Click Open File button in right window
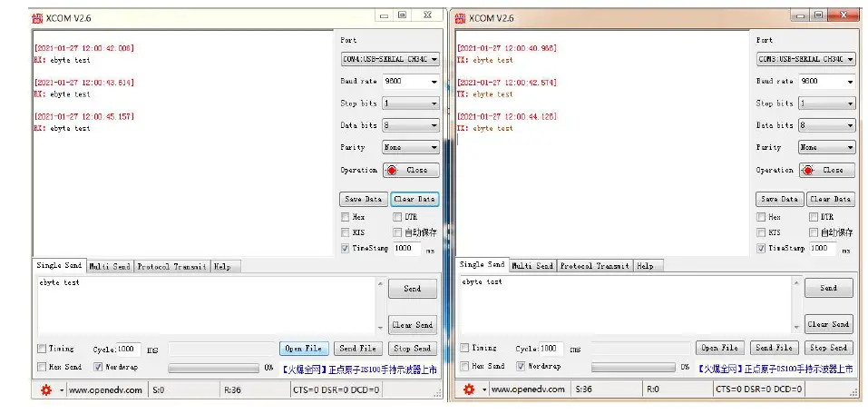The image size is (868, 414). 720,348
